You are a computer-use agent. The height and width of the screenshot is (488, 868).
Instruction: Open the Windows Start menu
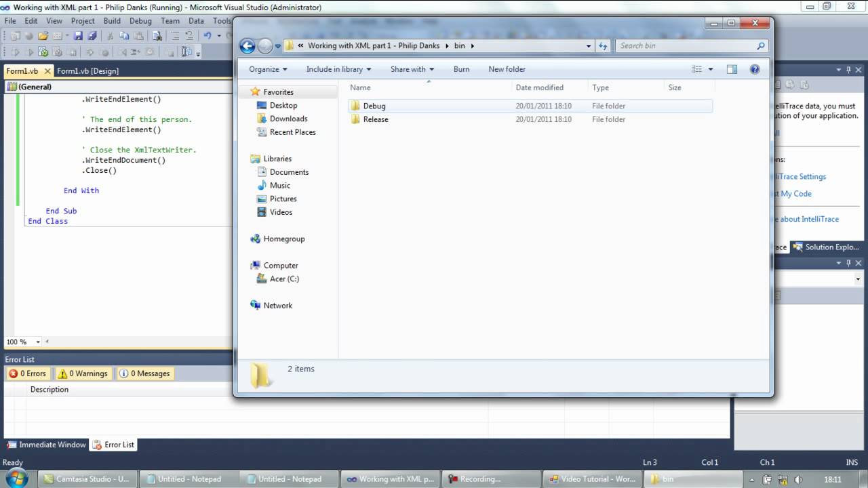pyautogui.click(x=16, y=478)
